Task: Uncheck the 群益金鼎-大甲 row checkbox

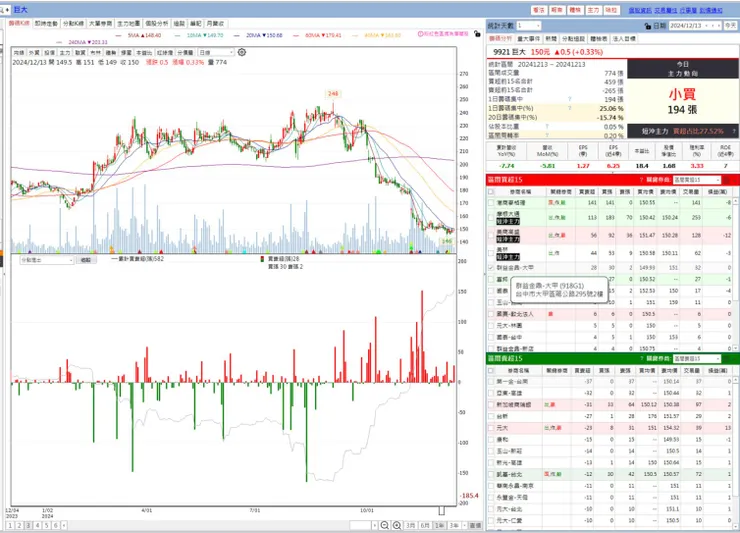Action: click(x=491, y=268)
